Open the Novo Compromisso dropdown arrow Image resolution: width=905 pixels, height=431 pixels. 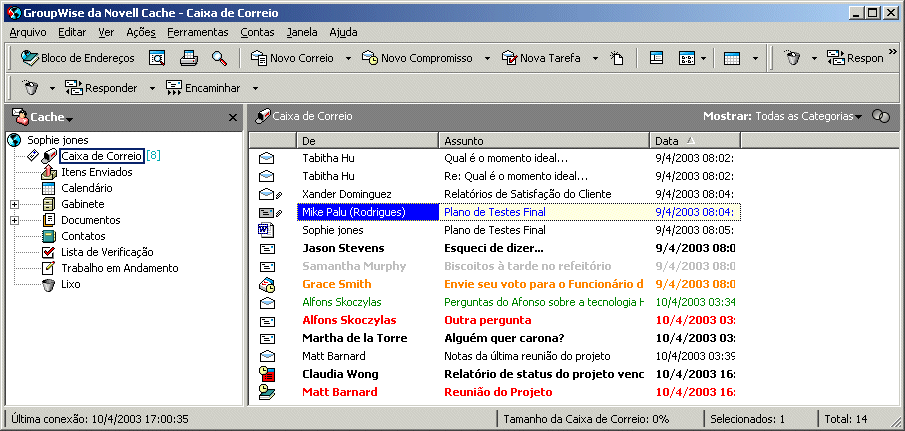(487, 58)
